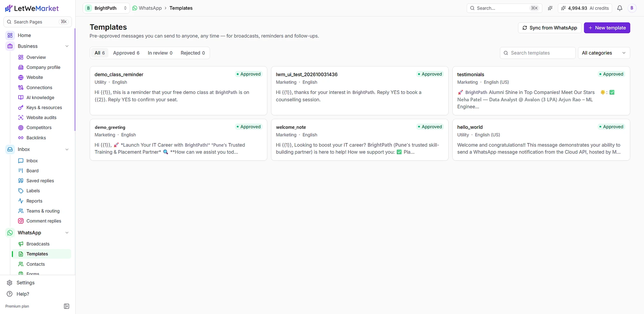The image size is (644, 314).
Task: Open the All categories dropdown
Action: coord(604,53)
